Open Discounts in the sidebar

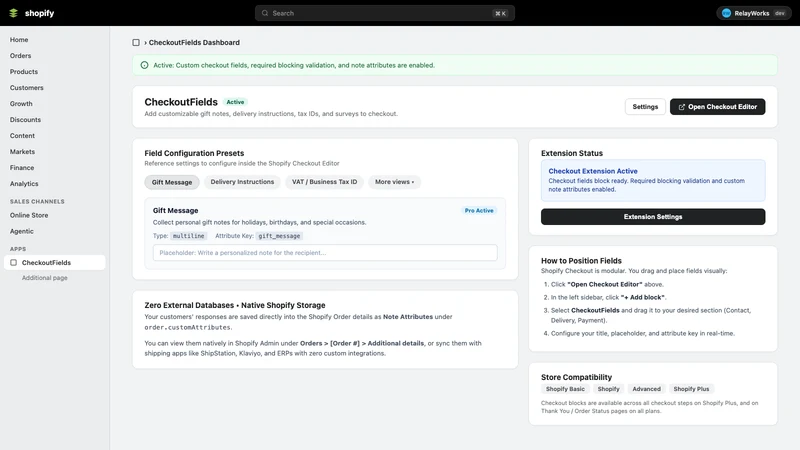tap(25, 120)
